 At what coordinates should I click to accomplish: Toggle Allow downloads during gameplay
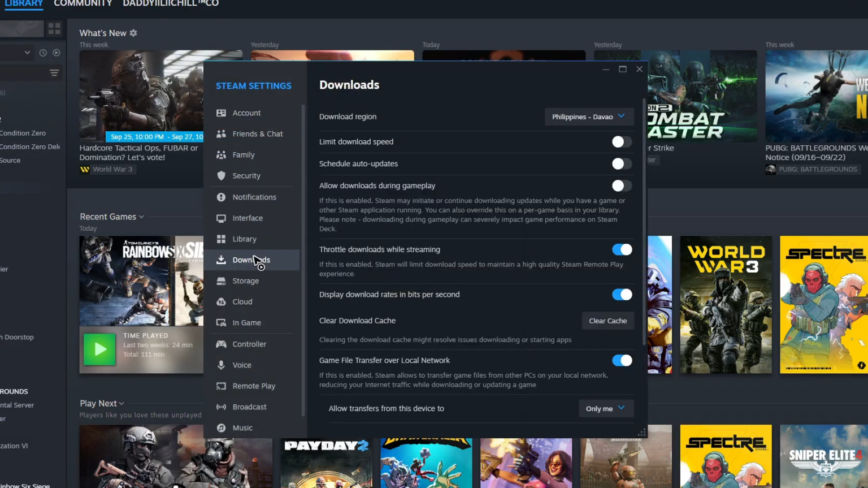coord(622,185)
